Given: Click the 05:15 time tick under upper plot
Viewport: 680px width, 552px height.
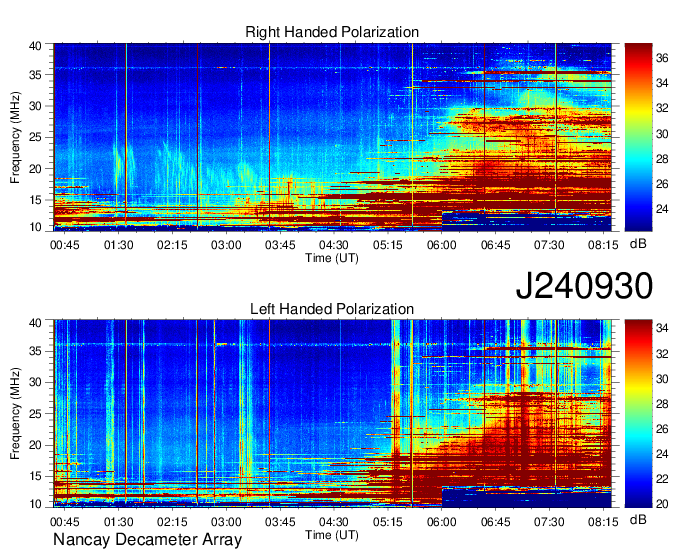Looking at the screenshot, I should click(x=388, y=245).
